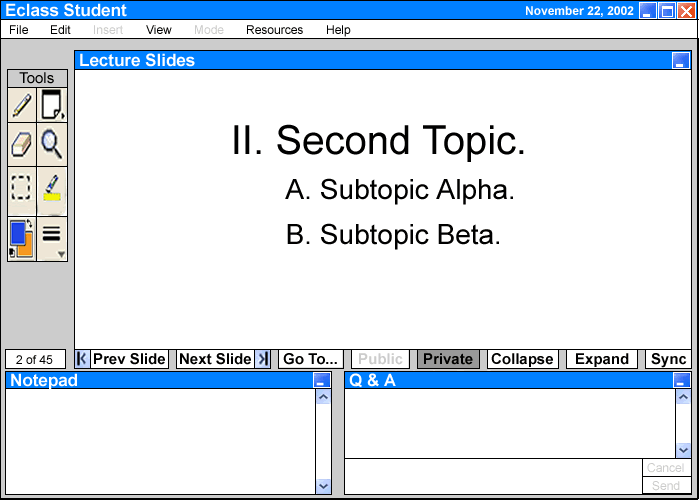This screenshot has height=500, width=700.
Task: Toggle Sync with the lecture
Action: pyautogui.click(x=668, y=359)
